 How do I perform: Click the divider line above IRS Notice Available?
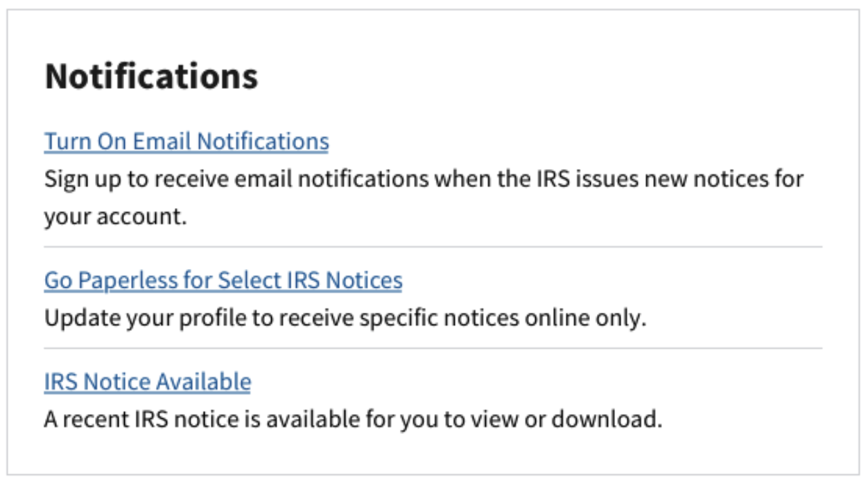pos(433,348)
